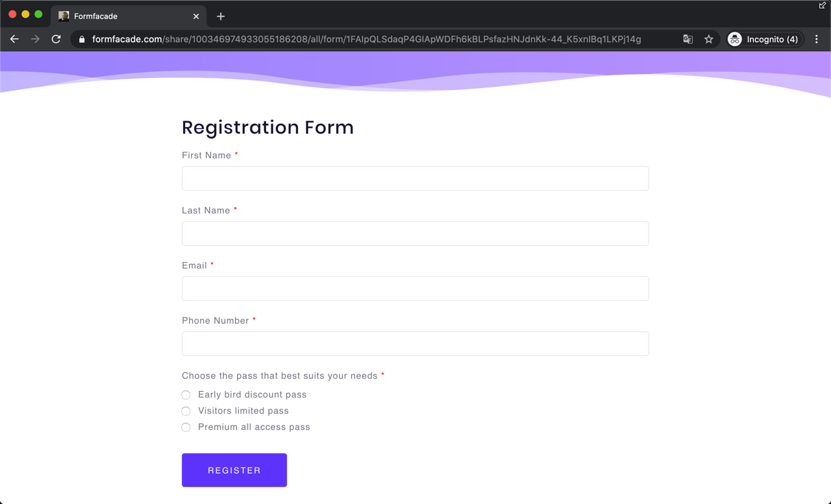
Task: Close the Formfacade tab
Action: 196,16
